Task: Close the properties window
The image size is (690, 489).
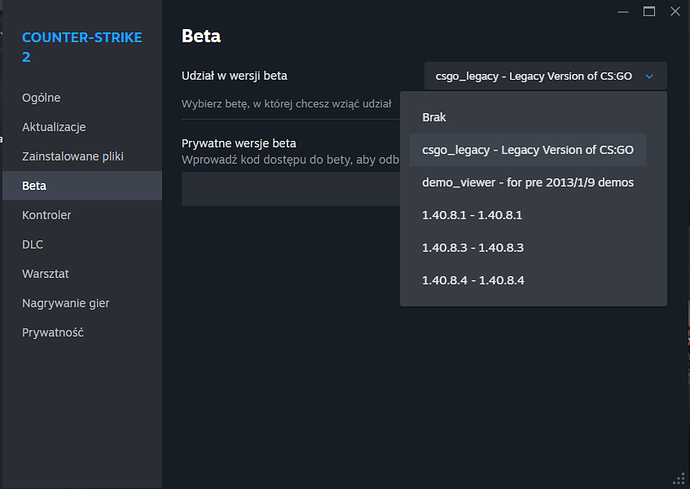Action: click(x=675, y=11)
